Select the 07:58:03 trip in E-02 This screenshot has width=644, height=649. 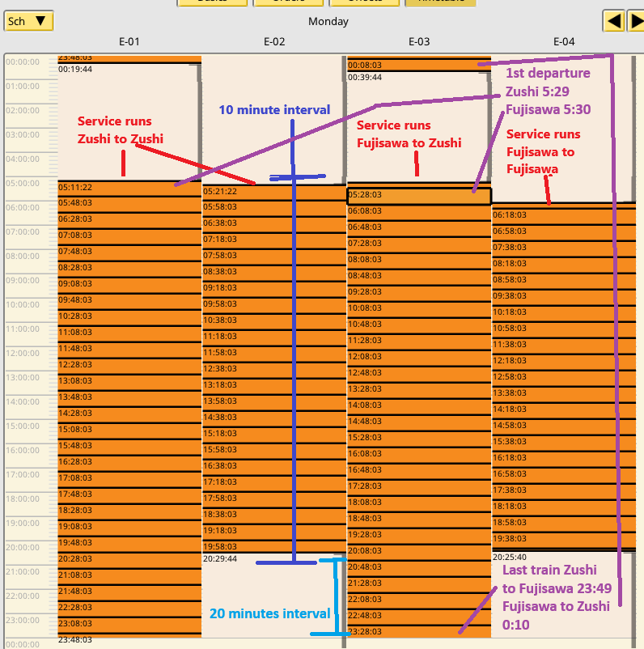[274, 257]
